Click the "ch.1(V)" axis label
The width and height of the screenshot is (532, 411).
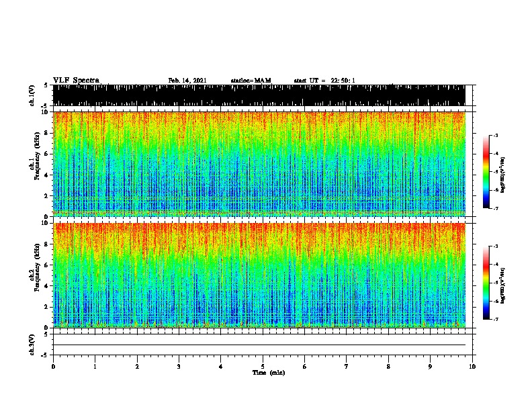(x=32, y=95)
